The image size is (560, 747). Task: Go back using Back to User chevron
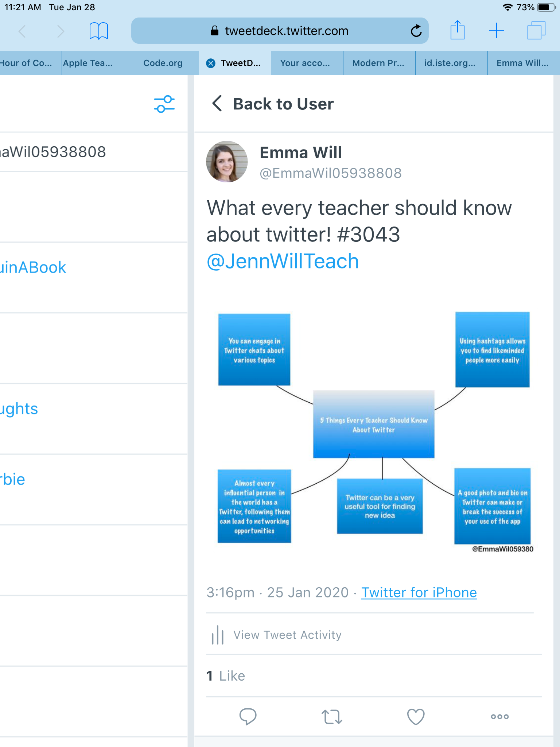pyautogui.click(x=217, y=104)
